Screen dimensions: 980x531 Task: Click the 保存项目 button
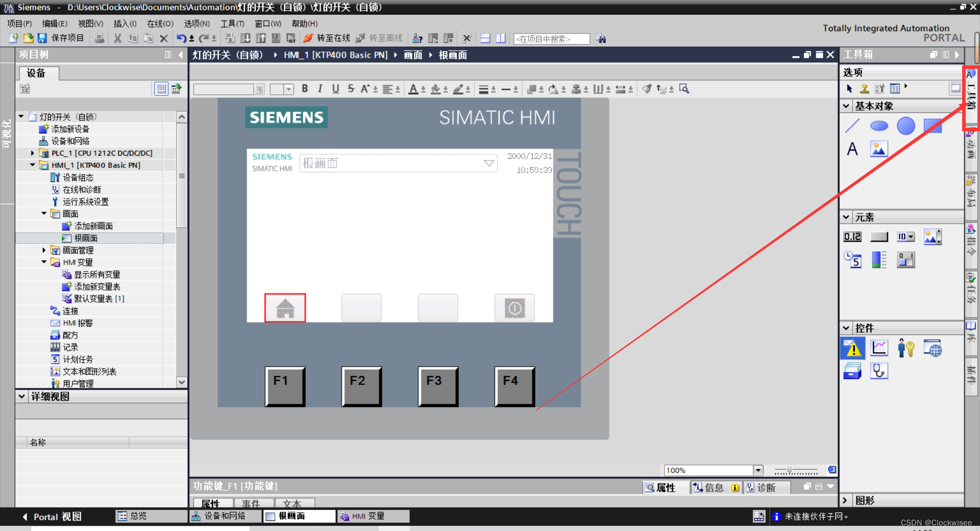coord(61,38)
